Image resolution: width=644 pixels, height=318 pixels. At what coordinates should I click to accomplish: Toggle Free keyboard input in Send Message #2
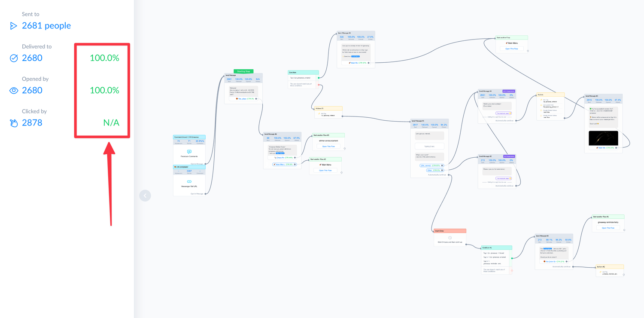504,178
